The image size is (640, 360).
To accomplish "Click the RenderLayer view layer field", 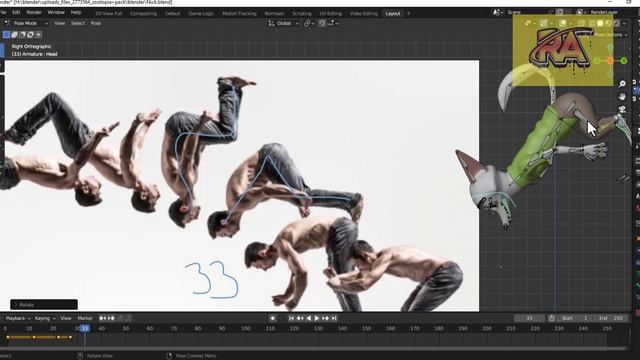I will 606,13.
